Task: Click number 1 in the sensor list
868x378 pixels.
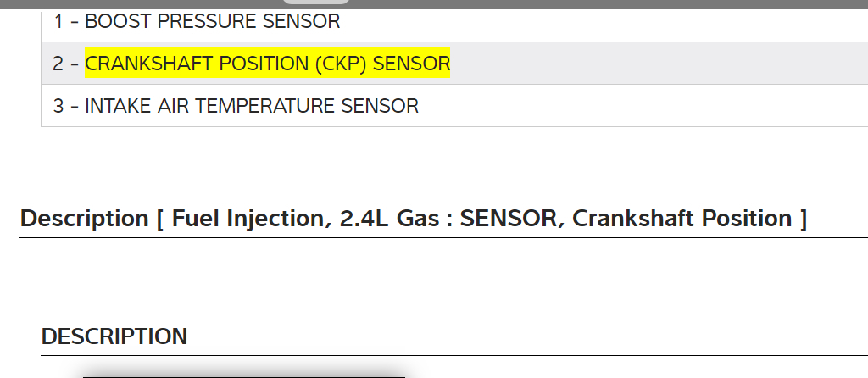Action: click(x=58, y=21)
